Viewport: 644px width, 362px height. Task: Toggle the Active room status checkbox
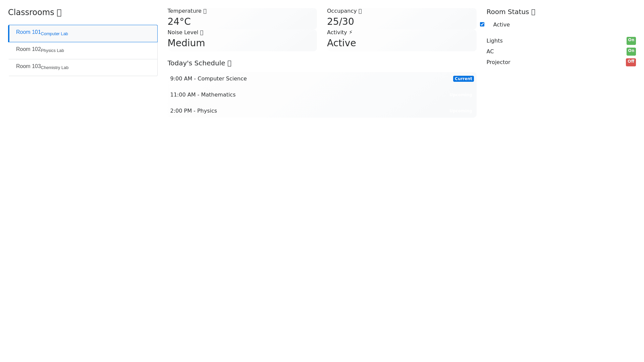click(482, 24)
